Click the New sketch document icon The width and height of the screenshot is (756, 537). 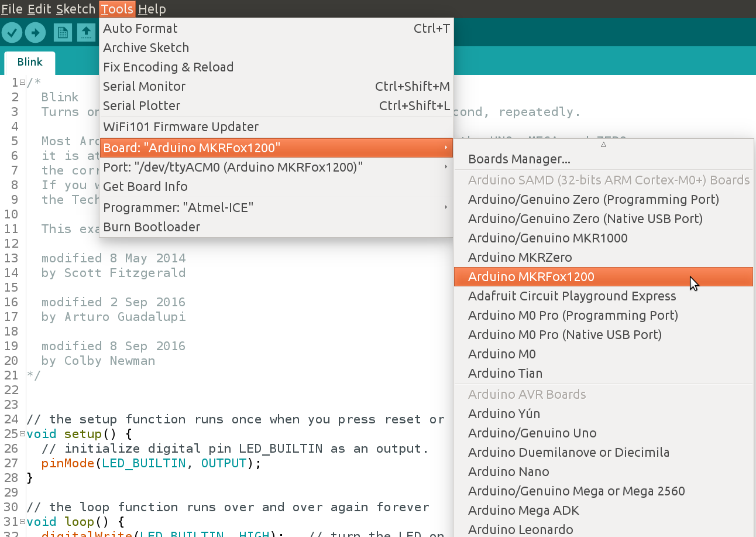[63, 33]
